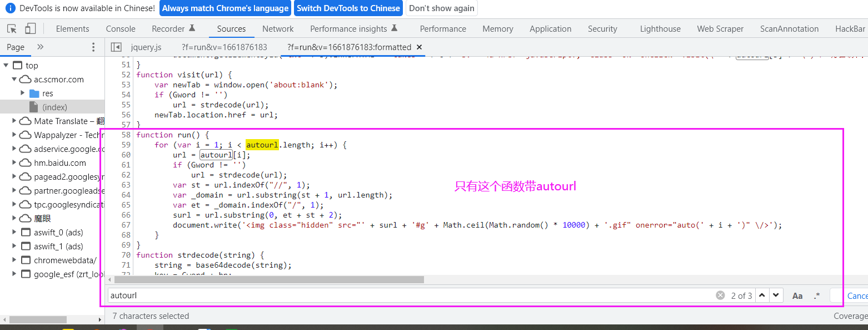This screenshot has height=330, width=868.
Task: Open the Recorder tab
Action: pos(173,29)
